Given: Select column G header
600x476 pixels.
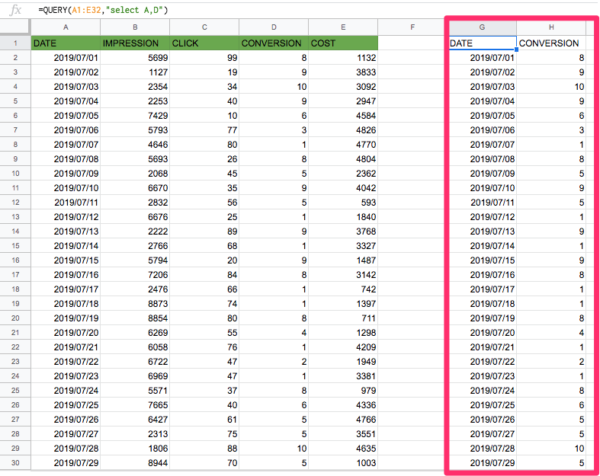Looking at the screenshot, I should [482, 27].
